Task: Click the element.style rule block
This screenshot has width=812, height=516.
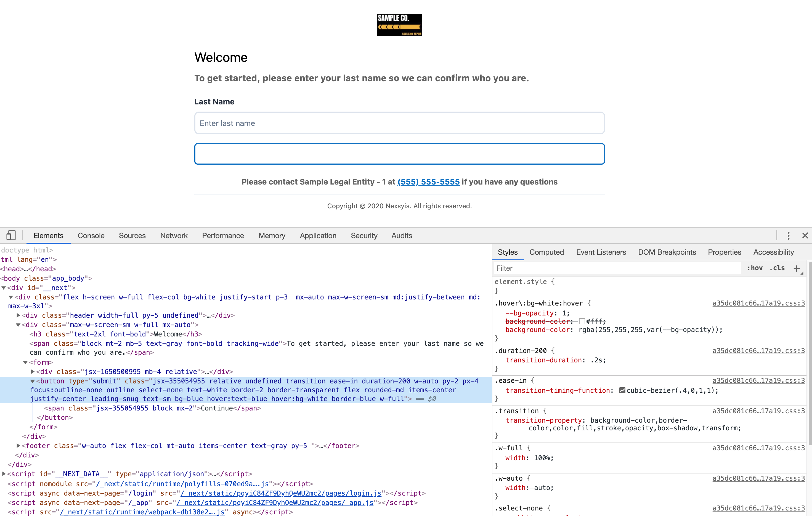Action: [x=649, y=286]
